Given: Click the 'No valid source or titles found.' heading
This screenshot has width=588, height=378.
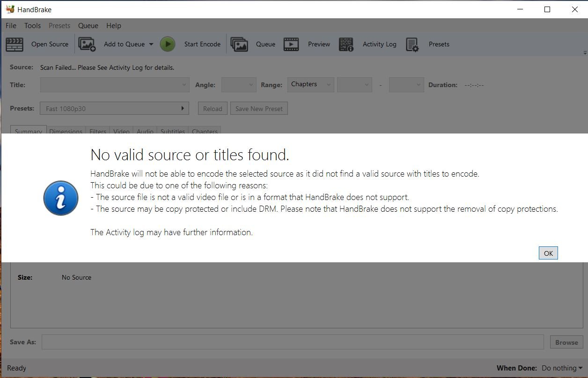Looking at the screenshot, I should tap(190, 155).
